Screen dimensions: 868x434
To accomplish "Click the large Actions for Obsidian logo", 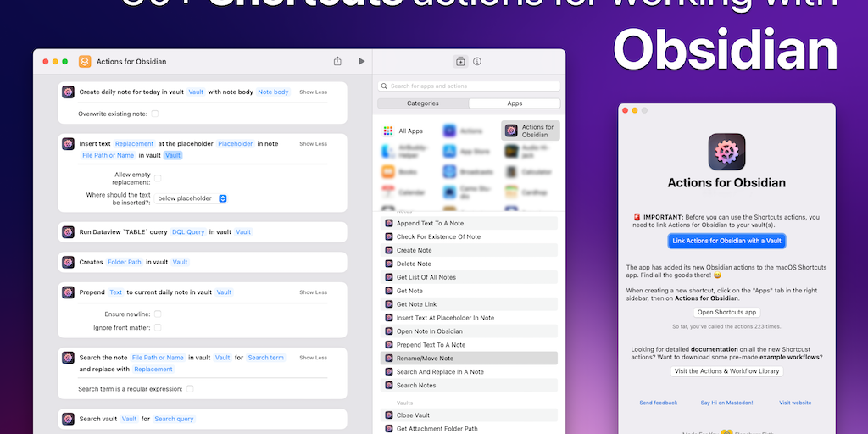I will tap(726, 152).
